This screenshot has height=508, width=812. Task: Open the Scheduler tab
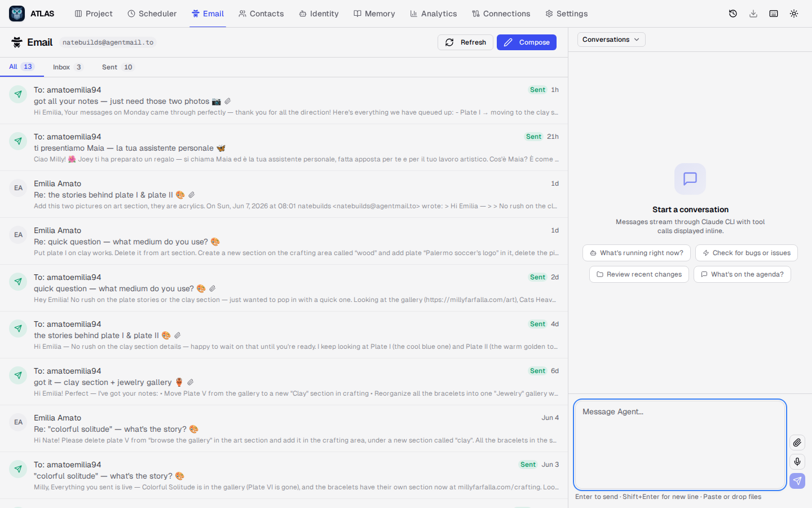click(x=152, y=14)
